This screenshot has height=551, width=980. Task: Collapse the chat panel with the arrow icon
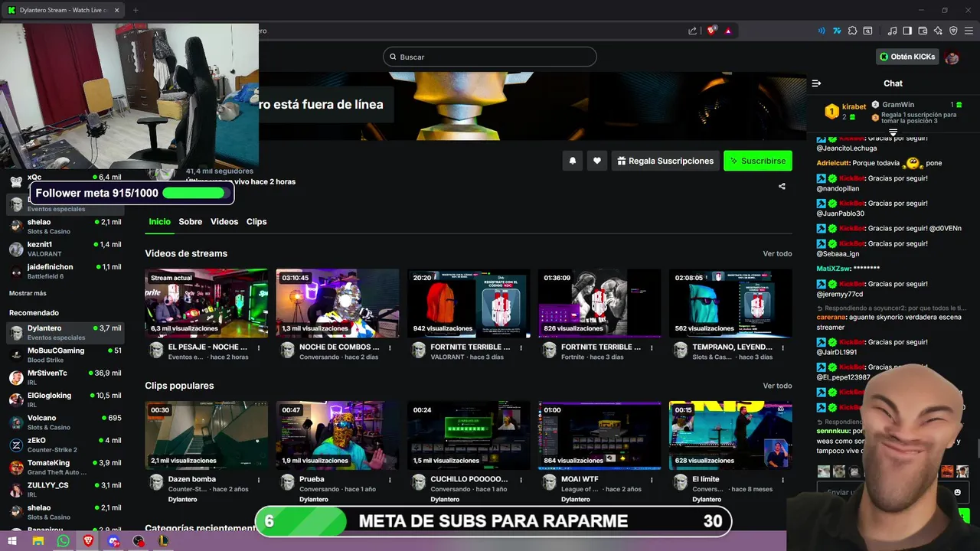[x=816, y=83]
